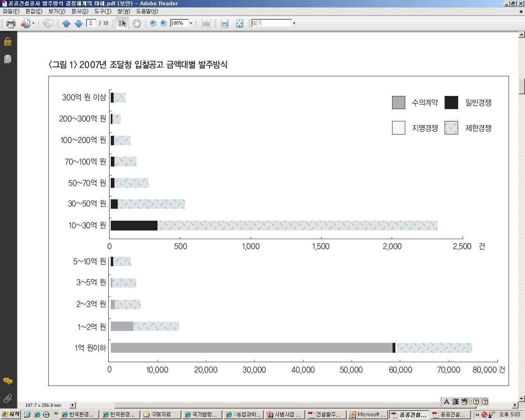
Task: Switch to ::농업과학 taskbar window
Action: tap(243, 415)
